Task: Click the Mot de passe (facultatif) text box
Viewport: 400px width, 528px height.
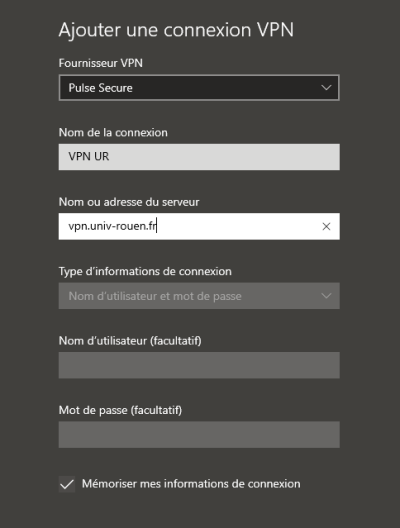Action: point(199,434)
